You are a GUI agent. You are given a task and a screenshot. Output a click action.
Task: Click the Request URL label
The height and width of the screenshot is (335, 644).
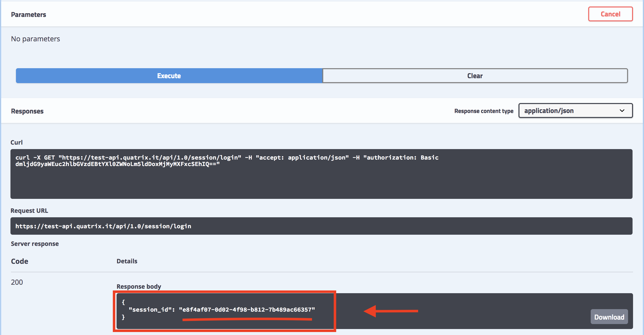tap(29, 211)
